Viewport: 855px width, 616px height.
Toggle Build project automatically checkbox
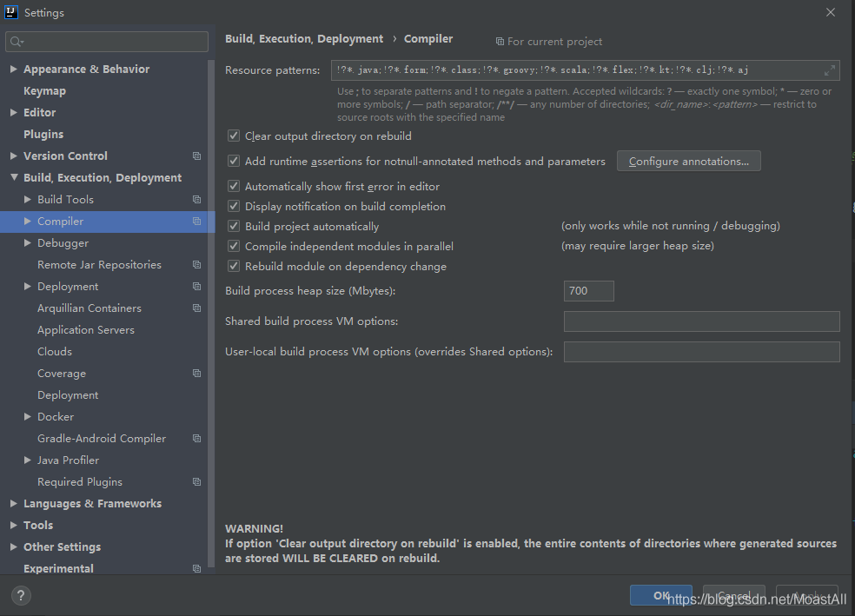coord(234,227)
